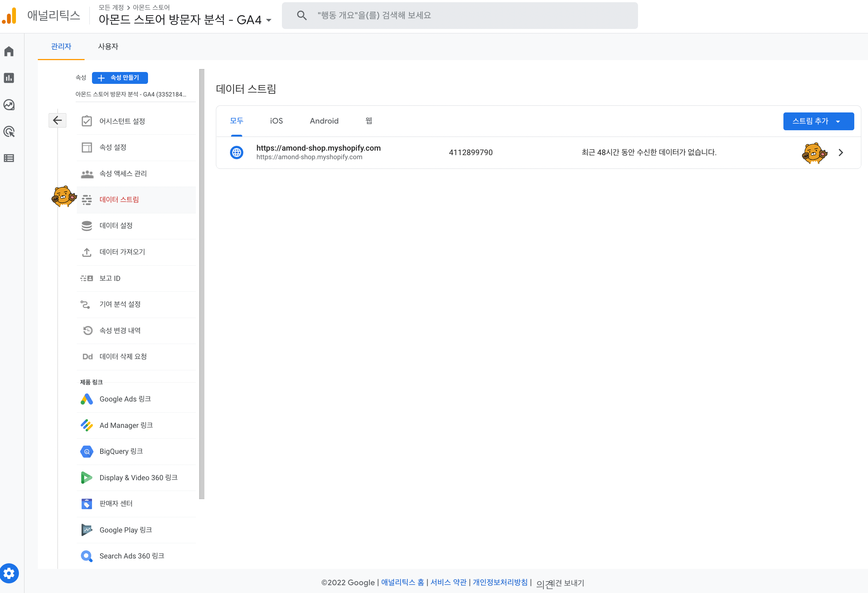868x593 pixels.
Task: Open the 서비스 약관 footer link
Action: (x=448, y=582)
